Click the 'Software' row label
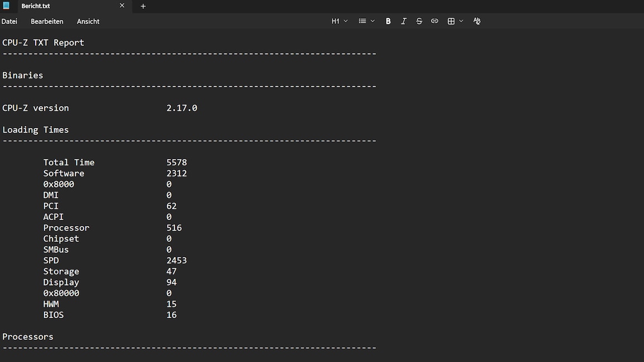The image size is (644, 362). (64, 174)
